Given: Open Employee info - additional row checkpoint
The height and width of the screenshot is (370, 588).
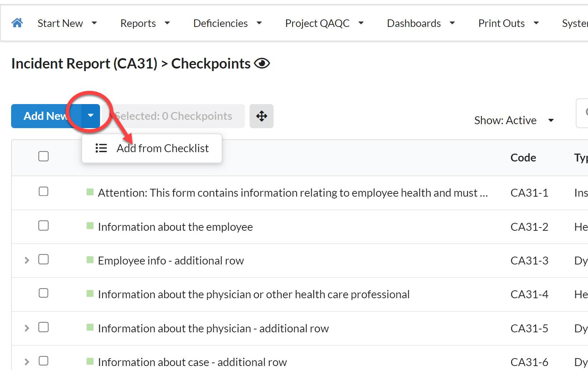Looking at the screenshot, I should pos(171,261).
